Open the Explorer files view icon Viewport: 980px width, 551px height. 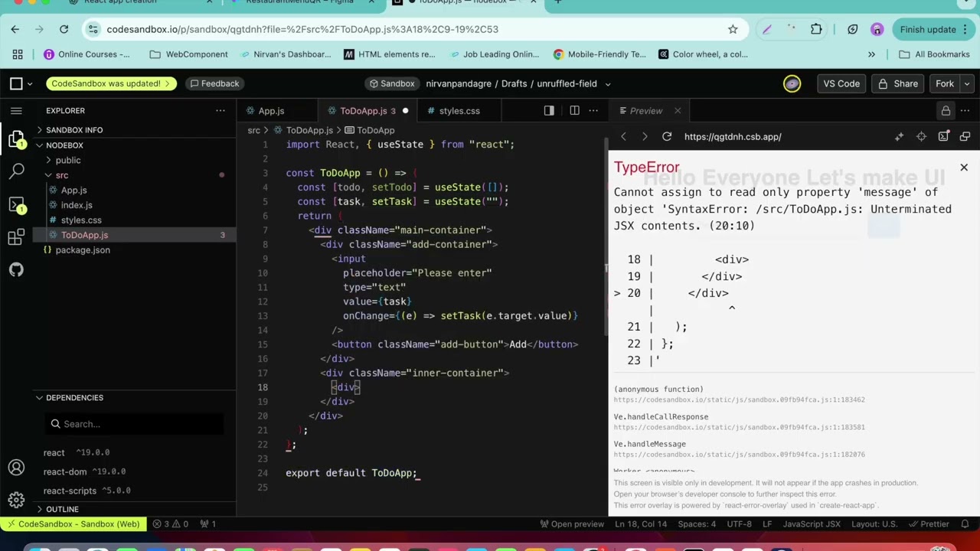(x=16, y=139)
